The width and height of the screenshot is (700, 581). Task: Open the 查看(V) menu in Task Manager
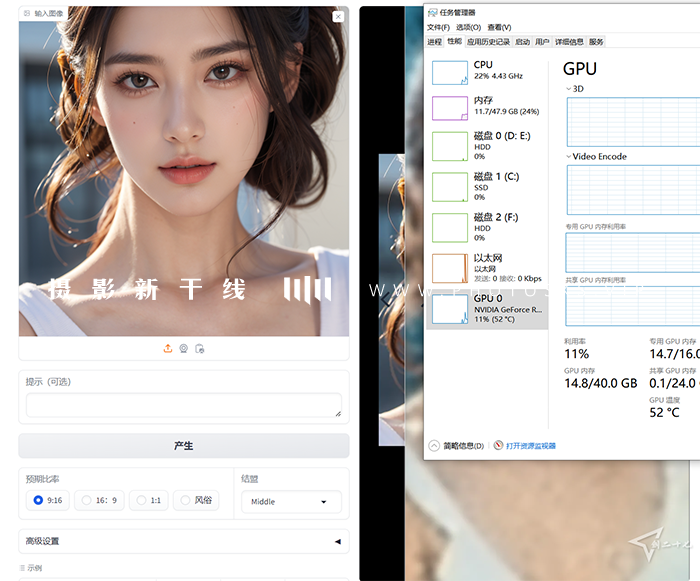(x=499, y=27)
